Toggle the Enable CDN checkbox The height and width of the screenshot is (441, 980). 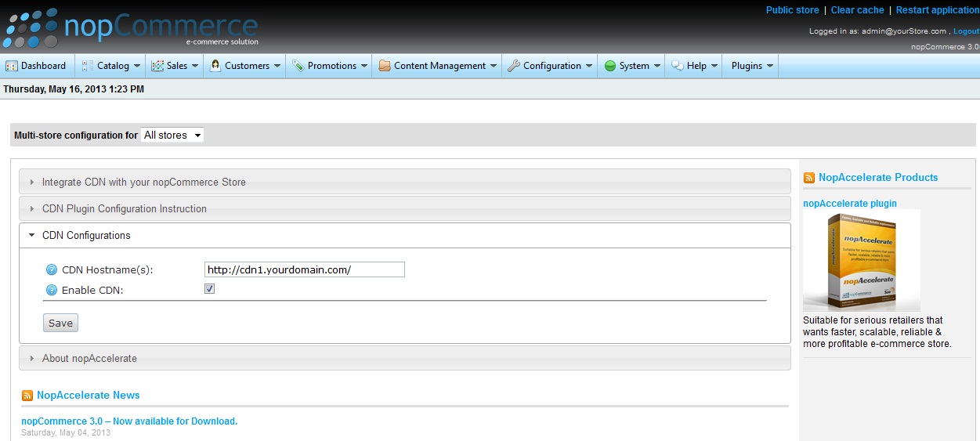click(209, 289)
